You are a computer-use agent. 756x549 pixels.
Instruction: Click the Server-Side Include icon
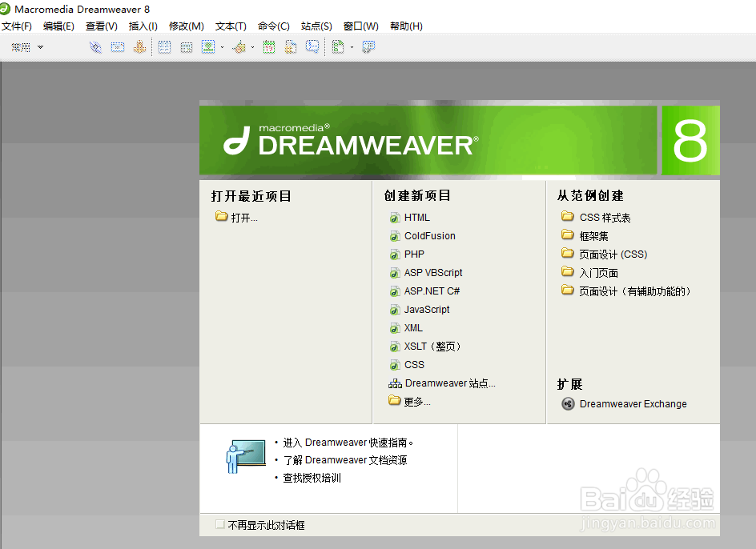click(x=291, y=47)
